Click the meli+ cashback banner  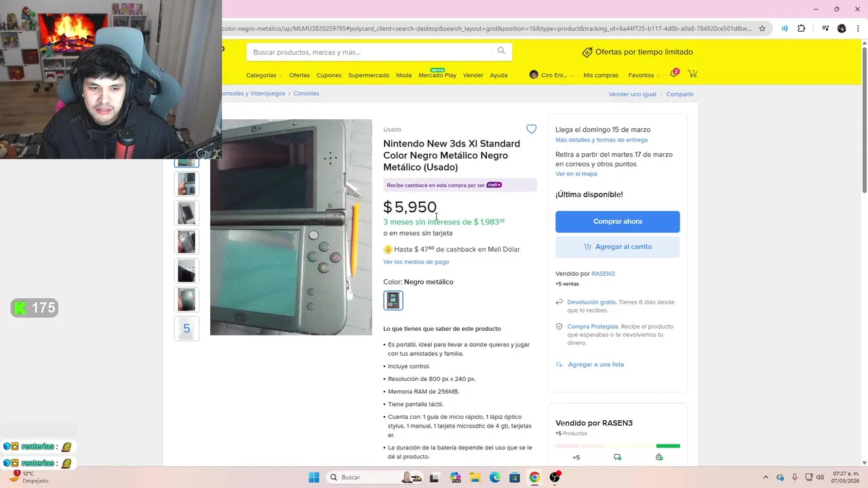pos(460,185)
